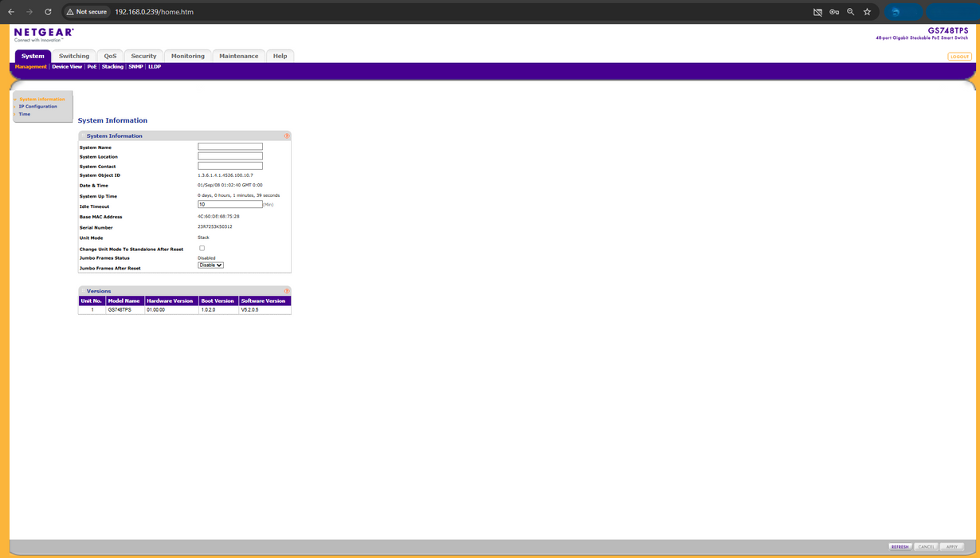Screen dimensions: 980x558
Task: Enable Change Unit Mode To Standalone checkbox
Action: [x=202, y=248]
